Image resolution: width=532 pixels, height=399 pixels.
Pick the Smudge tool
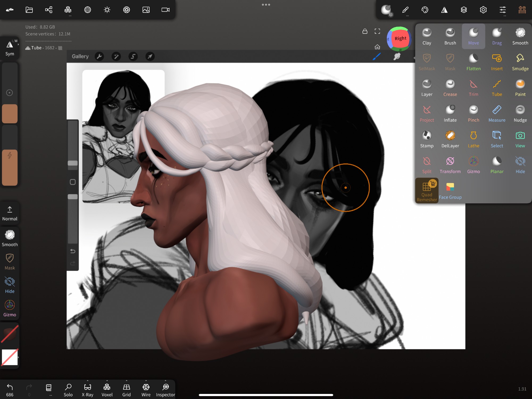coord(520,62)
